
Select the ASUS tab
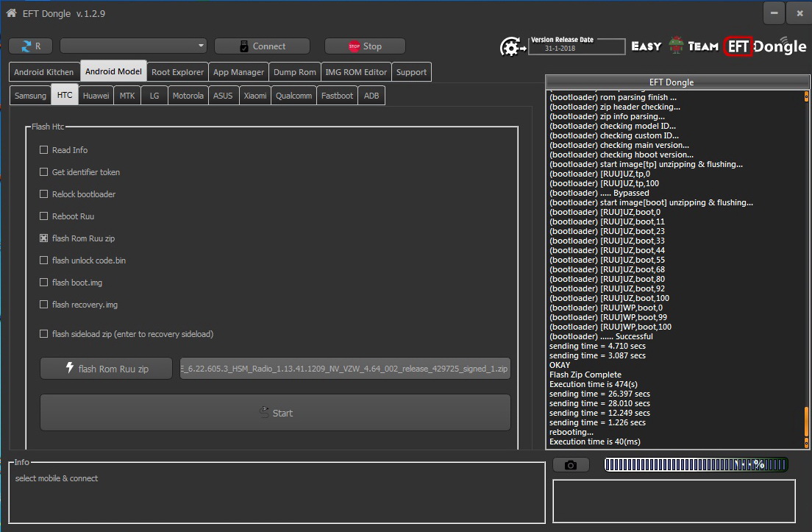click(x=223, y=96)
